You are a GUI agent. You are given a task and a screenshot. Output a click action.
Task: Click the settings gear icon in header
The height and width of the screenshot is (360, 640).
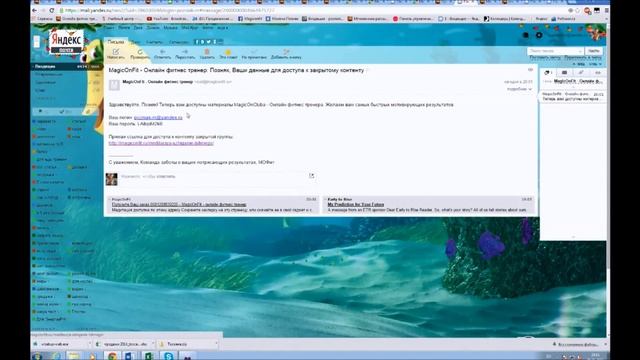(x=539, y=35)
